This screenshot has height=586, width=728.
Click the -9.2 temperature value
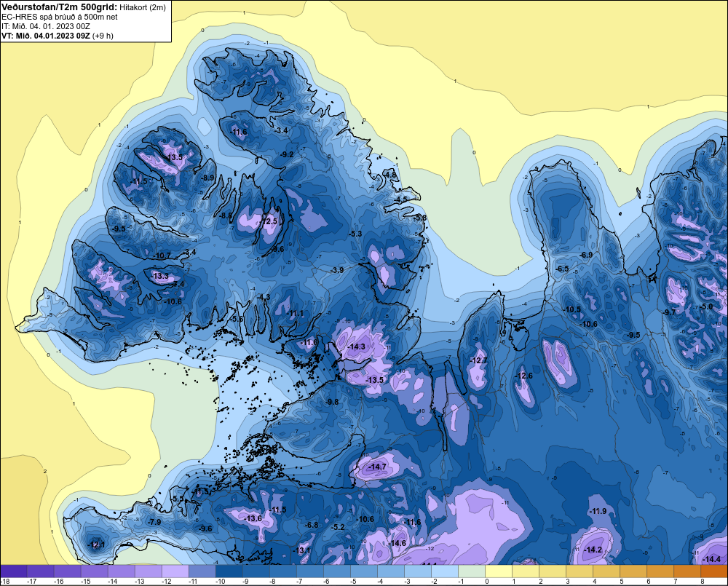(x=287, y=154)
